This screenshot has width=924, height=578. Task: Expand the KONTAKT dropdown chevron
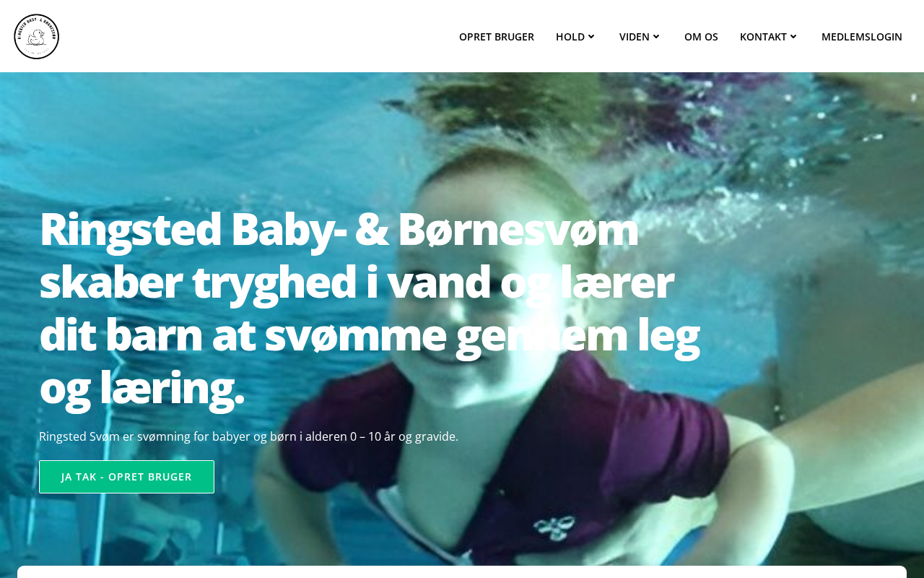pos(793,37)
